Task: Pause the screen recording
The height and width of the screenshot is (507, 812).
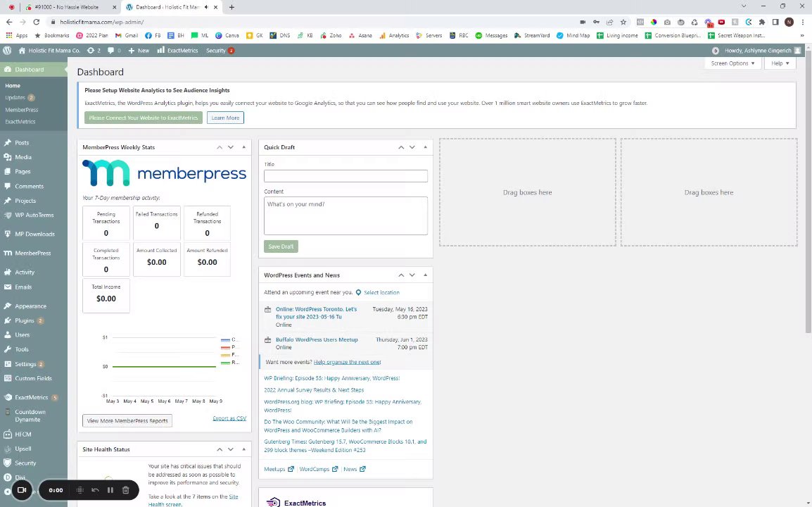Action: coord(110,490)
